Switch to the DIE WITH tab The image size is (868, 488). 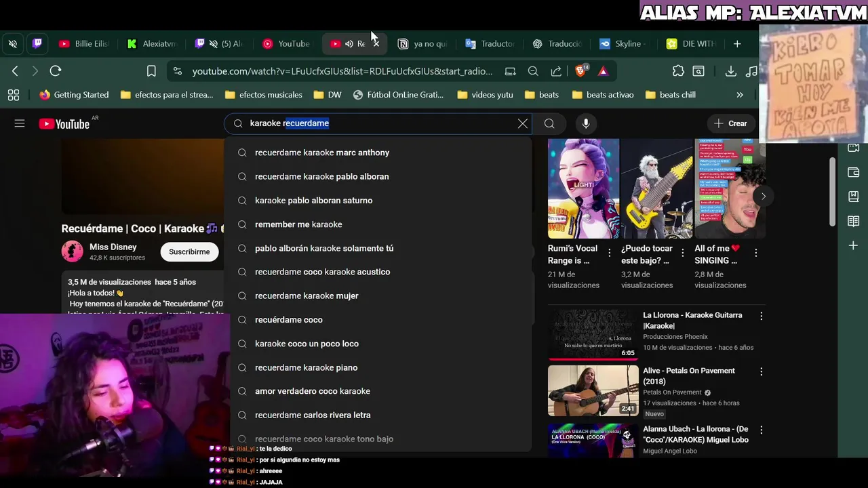691,43
